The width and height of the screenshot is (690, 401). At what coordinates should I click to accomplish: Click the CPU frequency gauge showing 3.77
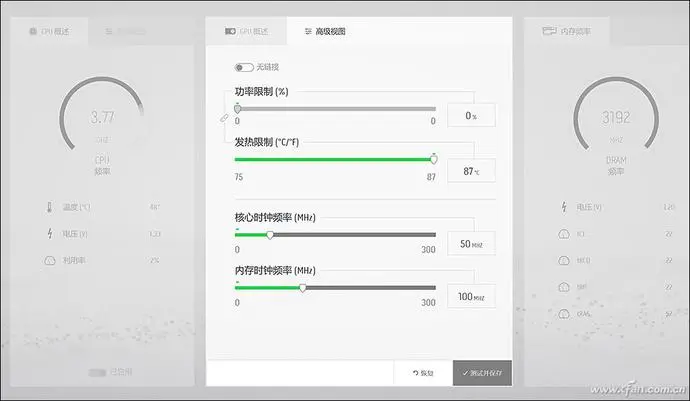click(102, 116)
